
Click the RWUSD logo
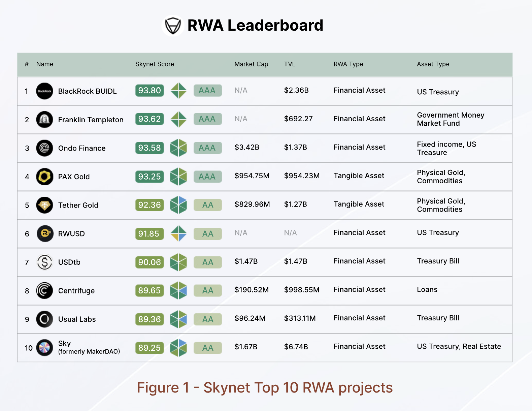click(x=44, y=233)
